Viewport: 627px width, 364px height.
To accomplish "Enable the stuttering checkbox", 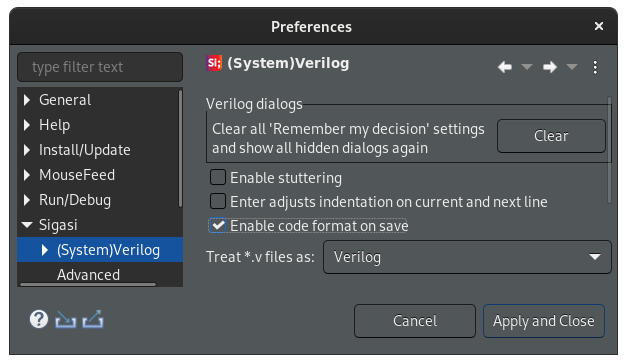I will tap(218, 177).
